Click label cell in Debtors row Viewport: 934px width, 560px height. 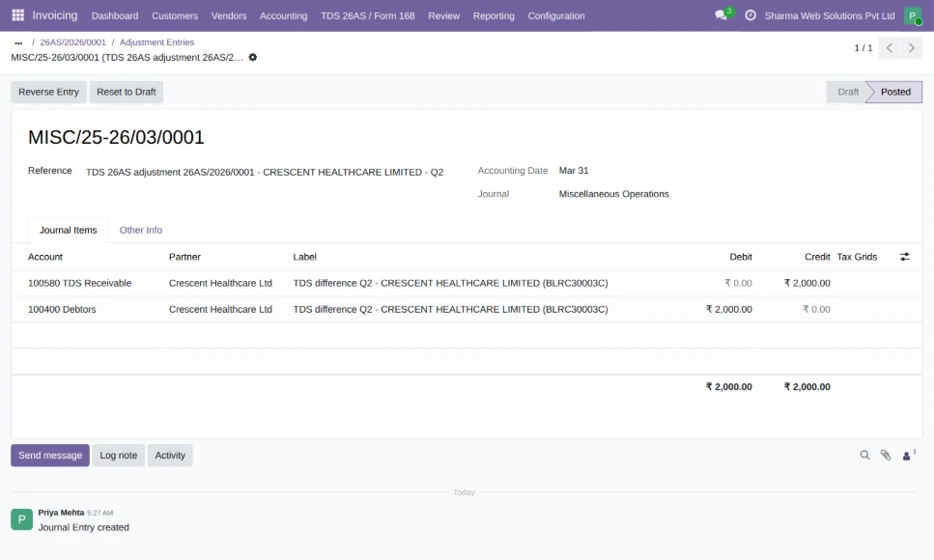(x=450, y=309)
